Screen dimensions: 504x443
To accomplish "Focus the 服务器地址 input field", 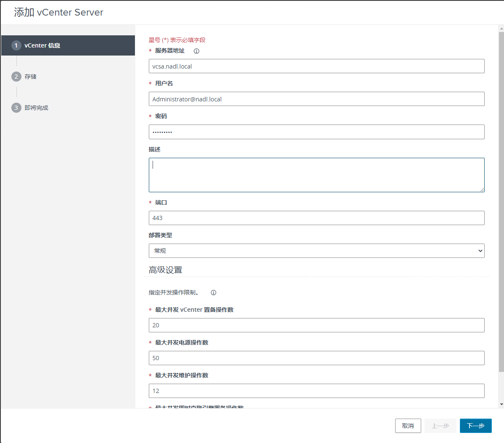I will click(316, 66).
